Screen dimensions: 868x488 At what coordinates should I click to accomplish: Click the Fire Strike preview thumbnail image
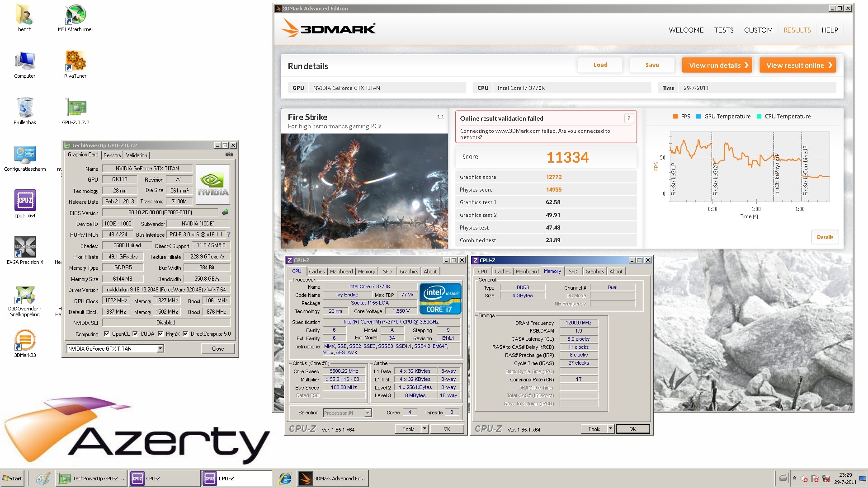(x=364, y=191)
